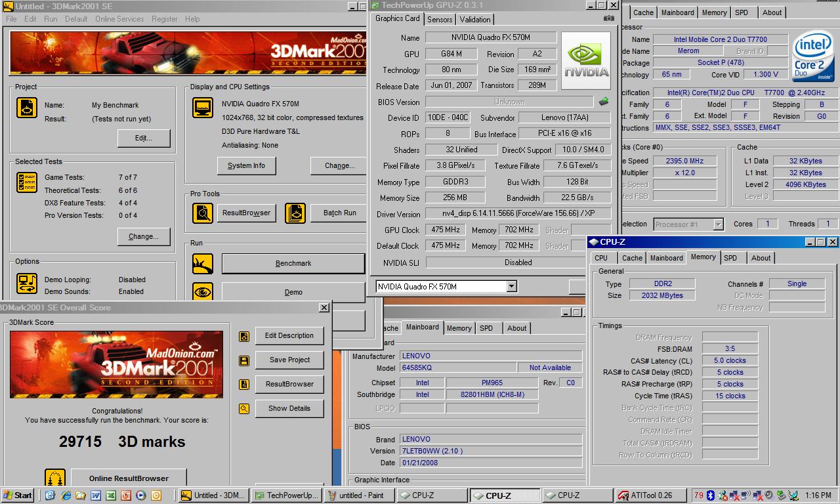The height and width of the screenshot is (504, 840).
Task: Open the About tab in top CPU-Z window
Action: coord(772,12)
